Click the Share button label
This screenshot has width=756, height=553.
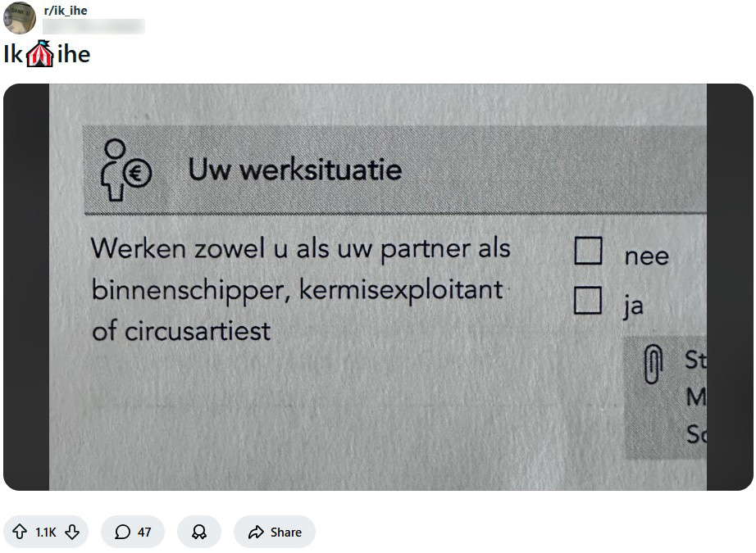pos(285,533)
